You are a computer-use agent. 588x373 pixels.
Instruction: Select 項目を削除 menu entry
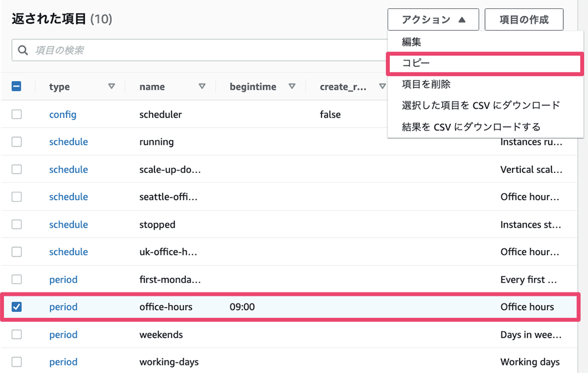(426, 84)
